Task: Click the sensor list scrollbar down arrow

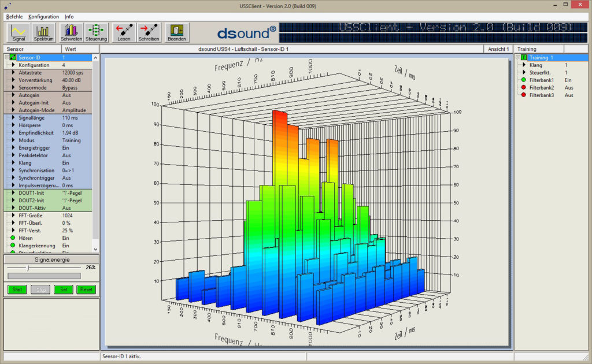Action: pyautogui.click(x=95, y=250)
